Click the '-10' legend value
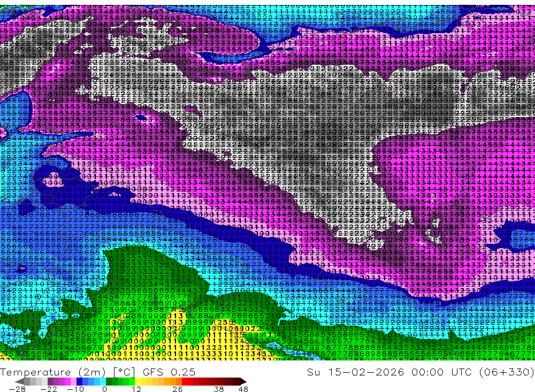Viewport: 535px width, 392px height. point(75,389)
